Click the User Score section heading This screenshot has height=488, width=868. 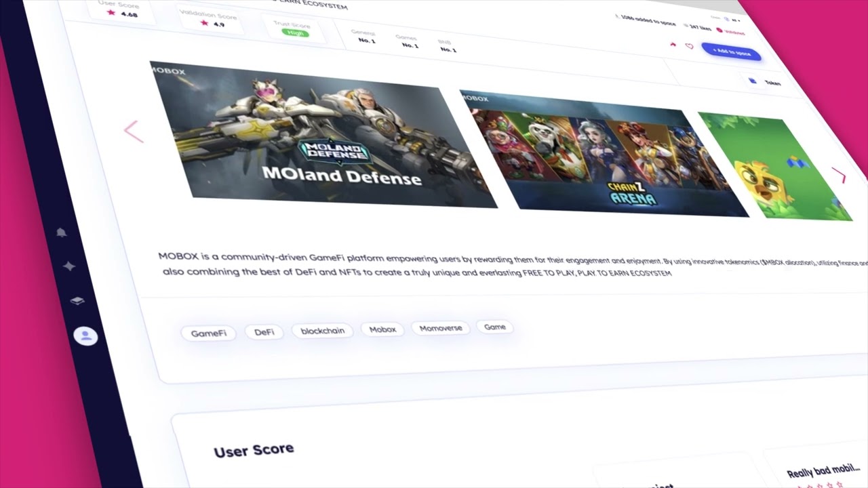click(254, 450)
